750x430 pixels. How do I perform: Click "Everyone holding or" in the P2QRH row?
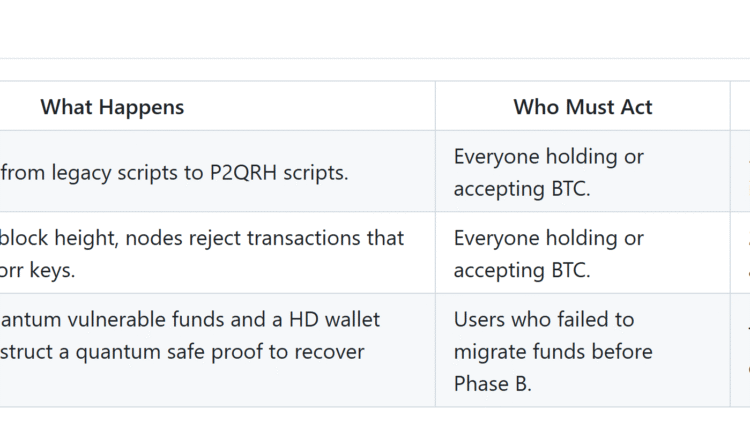[548, 156]
